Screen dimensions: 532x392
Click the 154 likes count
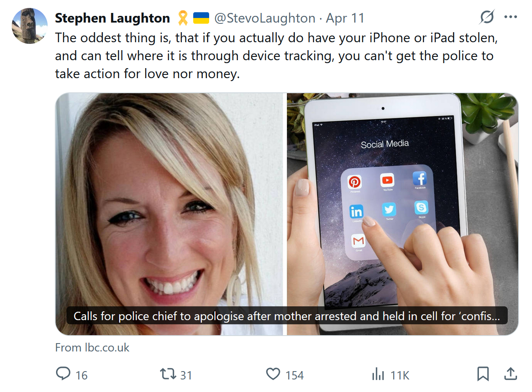(294, 375)
